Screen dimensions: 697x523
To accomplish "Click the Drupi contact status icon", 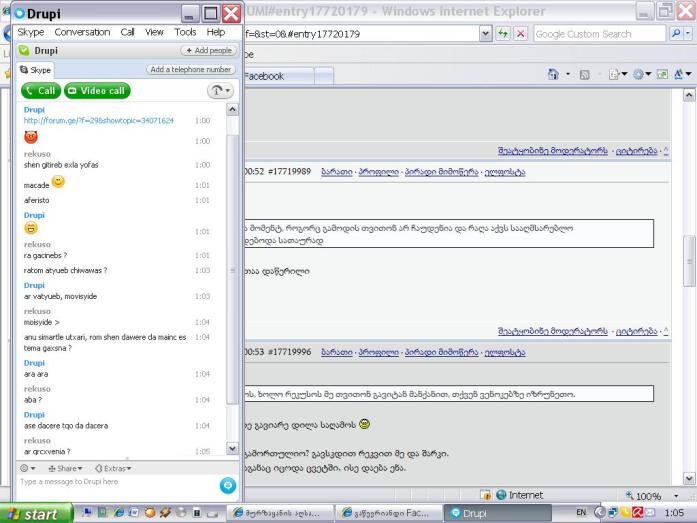I will pyautogui.click(x=24, y=51).
